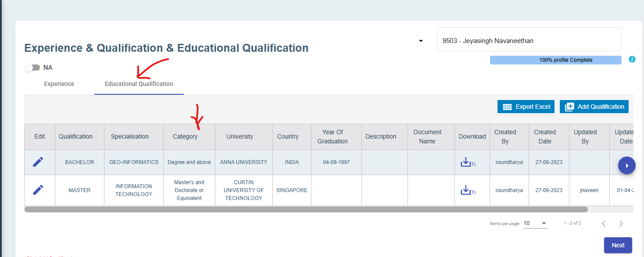Switch to the Experience tab

click(x=59, y=84)
